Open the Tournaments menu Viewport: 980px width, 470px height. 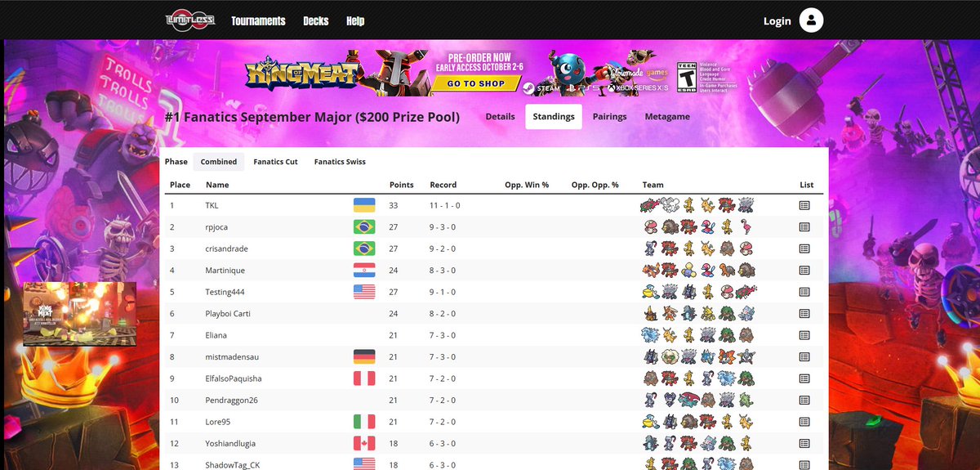pyautogui.click(x=258, y=20)
